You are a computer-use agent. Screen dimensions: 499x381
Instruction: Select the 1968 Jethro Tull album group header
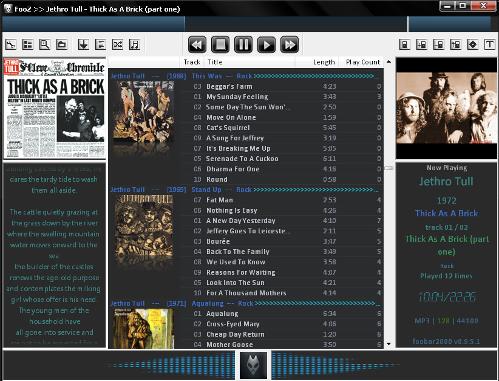244,76
